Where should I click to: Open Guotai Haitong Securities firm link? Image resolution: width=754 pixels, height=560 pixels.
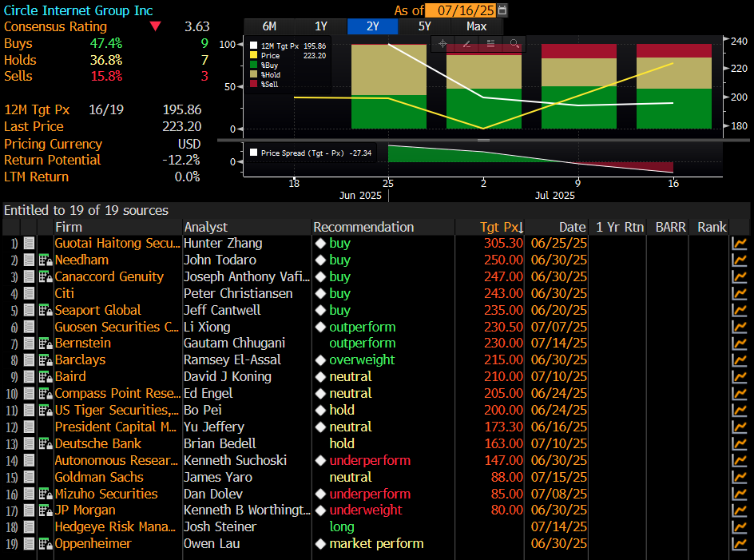(x=117, y=244)
